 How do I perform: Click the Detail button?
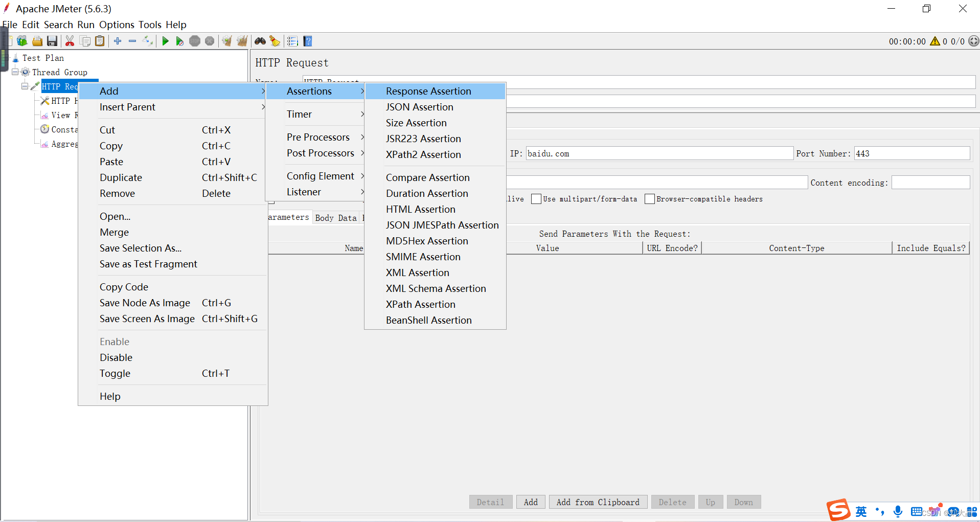coord(491,502)
